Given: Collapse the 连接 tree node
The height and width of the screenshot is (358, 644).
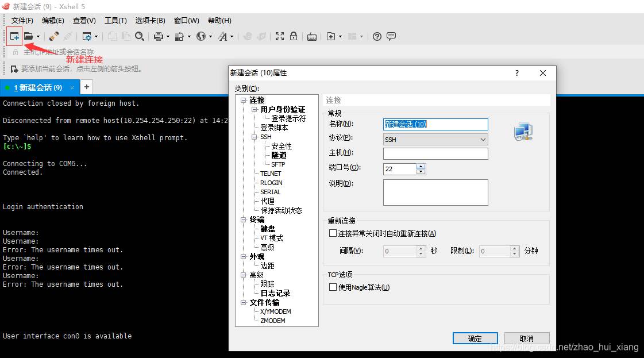Looking at the screenshot, I should point(243,101).
